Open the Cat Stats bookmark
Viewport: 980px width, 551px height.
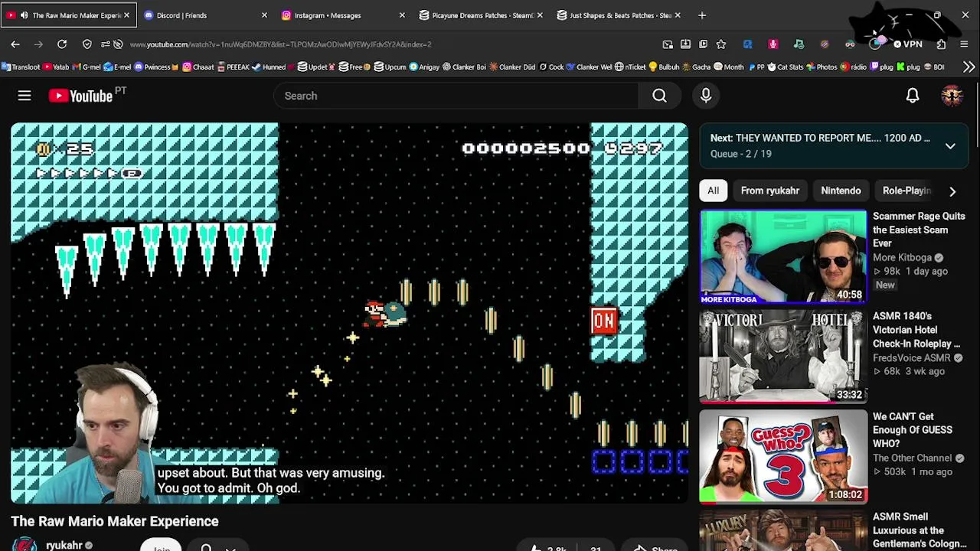(786, 67)
